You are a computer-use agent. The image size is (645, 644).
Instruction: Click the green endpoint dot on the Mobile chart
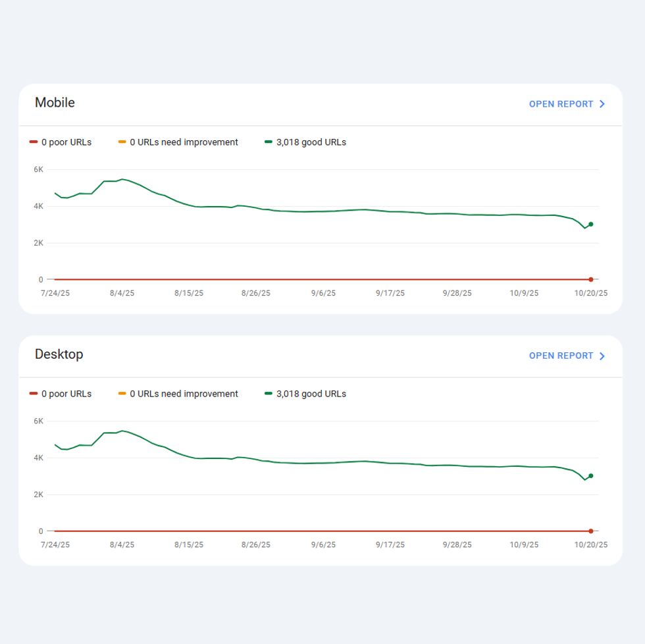point(590,223)
